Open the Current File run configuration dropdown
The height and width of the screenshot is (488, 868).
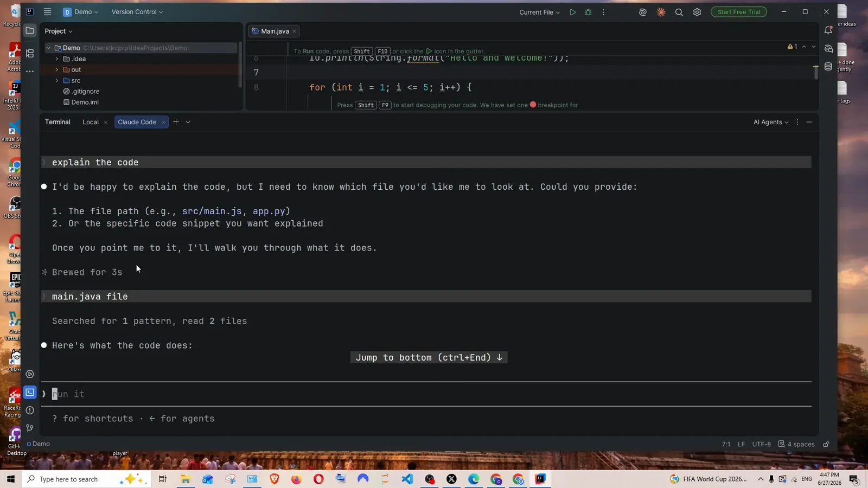coord(539,12)
